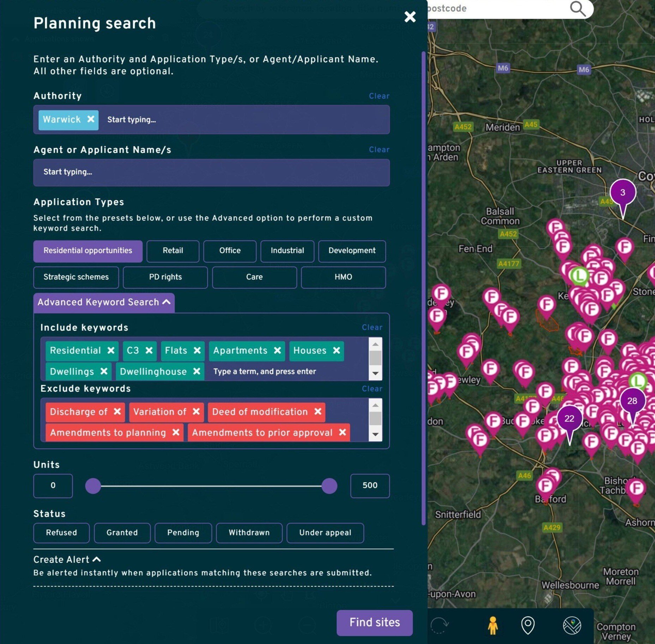Image resolution: width=655 pixels, height=644 pixels.
Task: Collapse the Create Alert section
Action: 67,560
